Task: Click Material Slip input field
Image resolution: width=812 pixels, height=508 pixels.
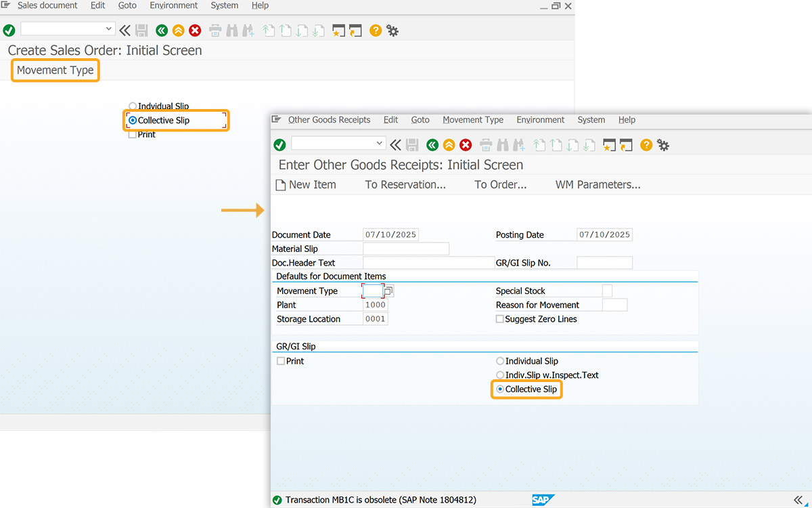Action: 406,249
